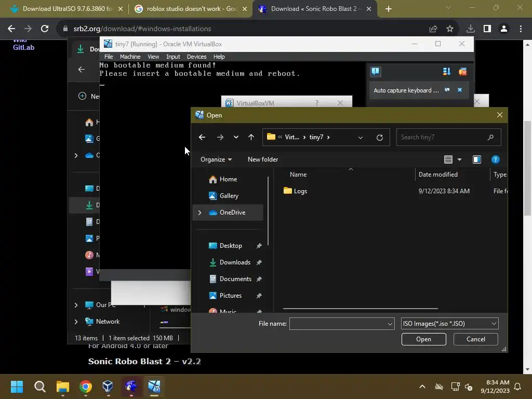532x399 pixels.
Task: Click the change view icon in Open dialog
Action: (448, 159)
